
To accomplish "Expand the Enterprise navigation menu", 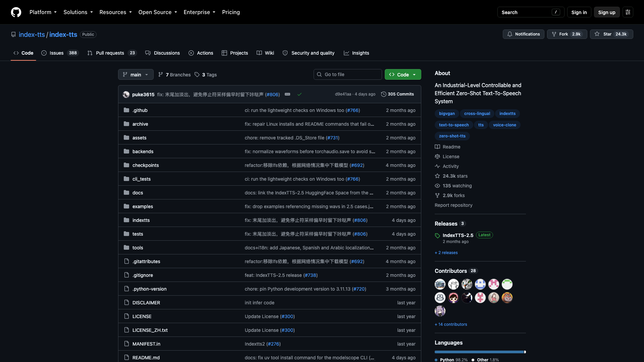I will pos(200,12).
